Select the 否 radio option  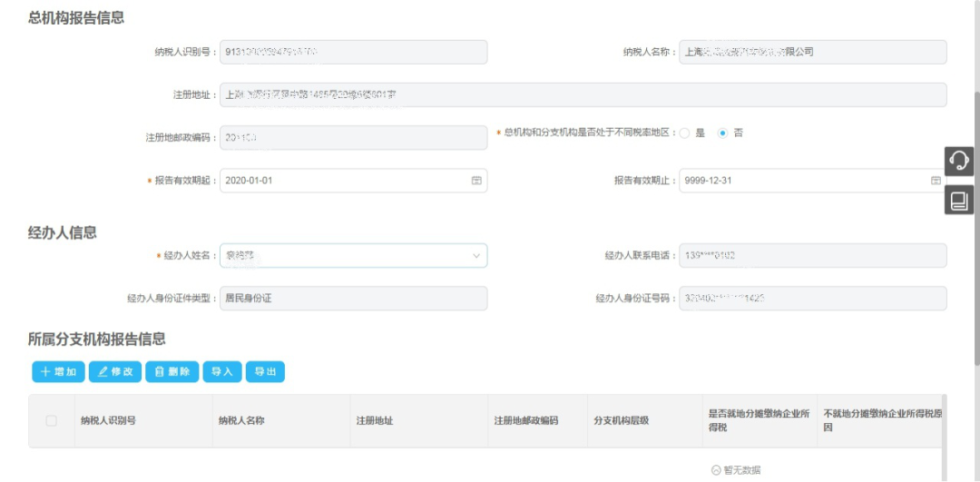tap(723, 133)
